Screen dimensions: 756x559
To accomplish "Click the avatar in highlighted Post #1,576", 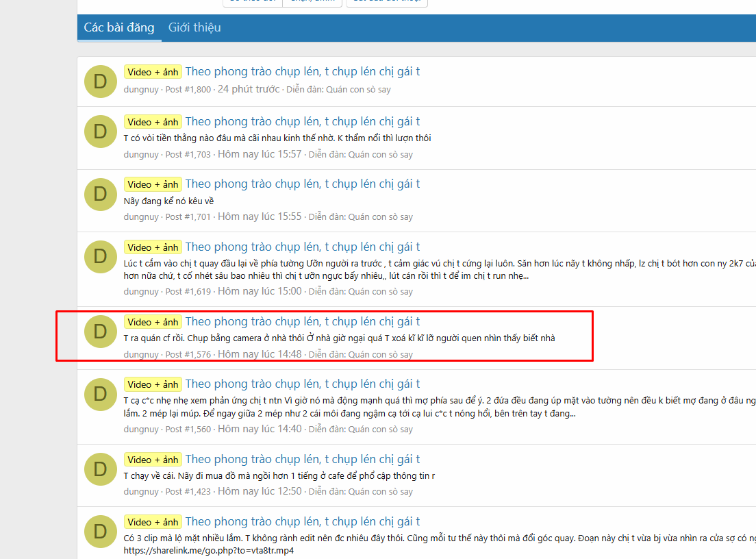I will [x=100, y=332].
